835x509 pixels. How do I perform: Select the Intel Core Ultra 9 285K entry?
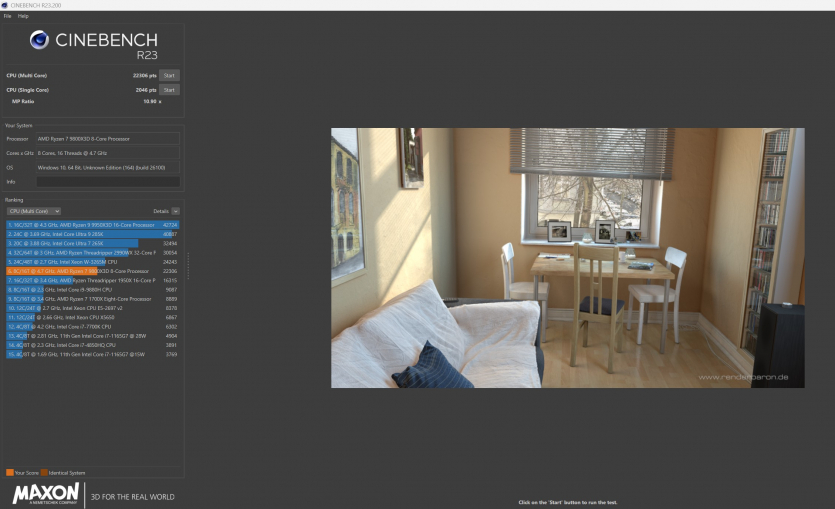(x=90, y=234)
